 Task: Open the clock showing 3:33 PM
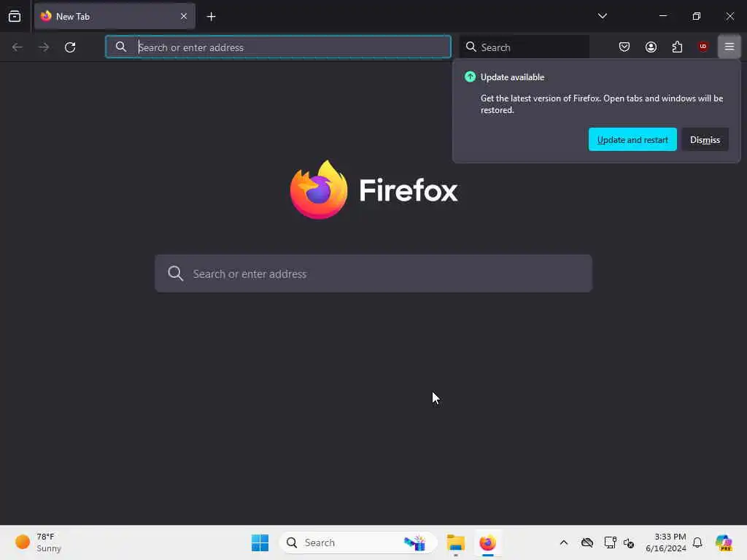665,542
